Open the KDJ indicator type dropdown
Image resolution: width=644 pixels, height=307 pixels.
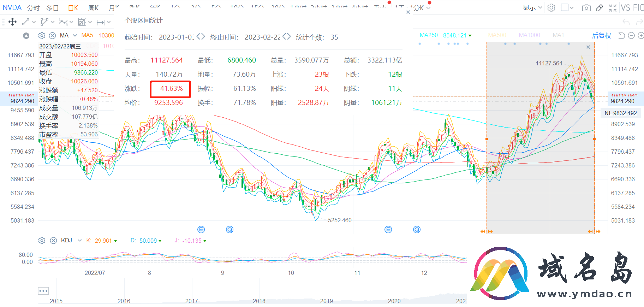point(79,241)
